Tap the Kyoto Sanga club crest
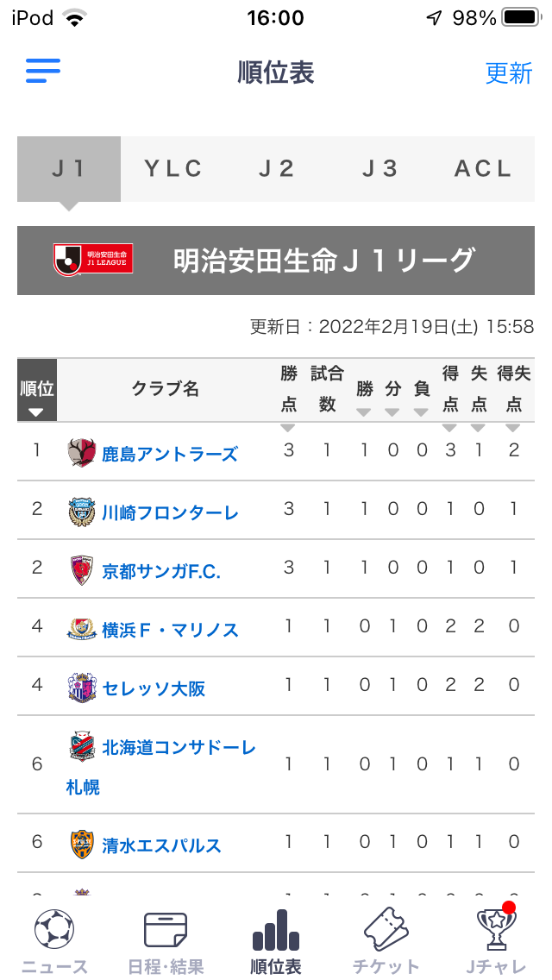This screenshot has height=980, width=552. 82,570
